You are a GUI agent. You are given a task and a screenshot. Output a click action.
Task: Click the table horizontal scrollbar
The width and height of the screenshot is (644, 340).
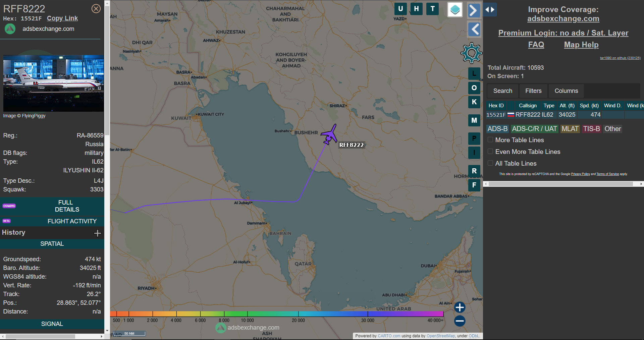coord(560,184)
